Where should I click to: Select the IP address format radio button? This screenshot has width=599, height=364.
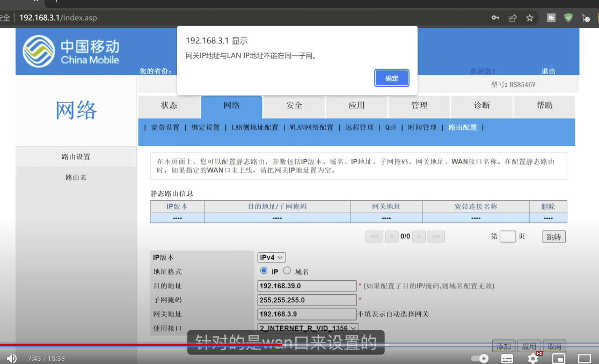tap(264, 271)
